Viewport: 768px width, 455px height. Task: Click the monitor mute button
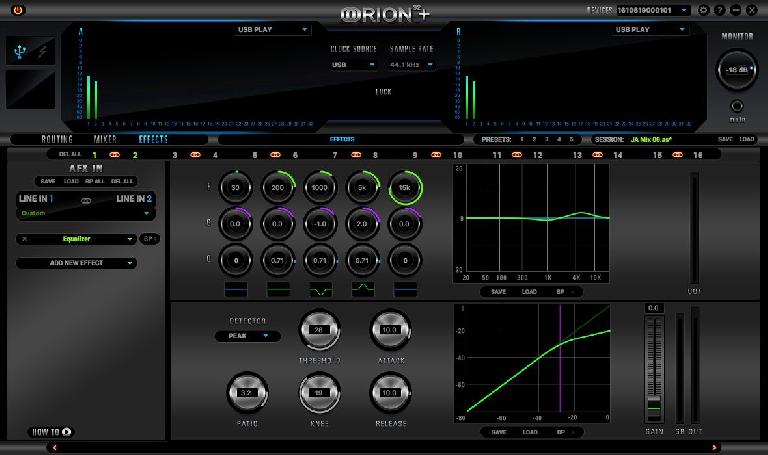(x=737, y=106)
